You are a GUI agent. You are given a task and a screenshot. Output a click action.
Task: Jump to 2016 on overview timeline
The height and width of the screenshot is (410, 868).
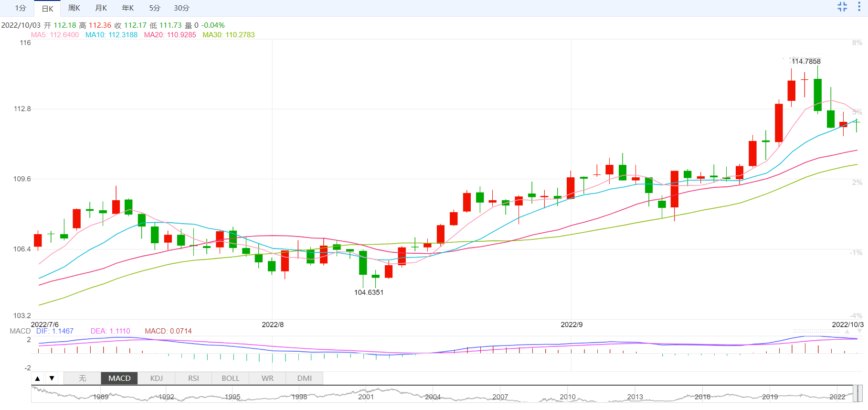[702, 397]
